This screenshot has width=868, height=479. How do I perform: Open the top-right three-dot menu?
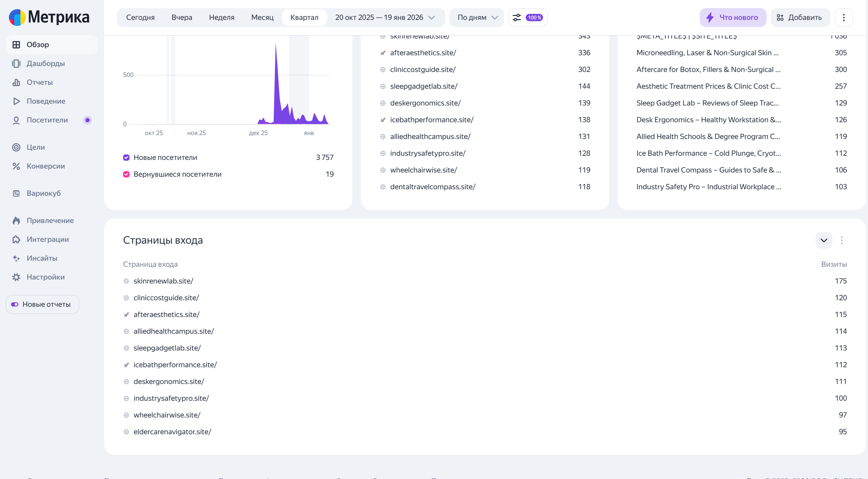[x=843, y=18]
